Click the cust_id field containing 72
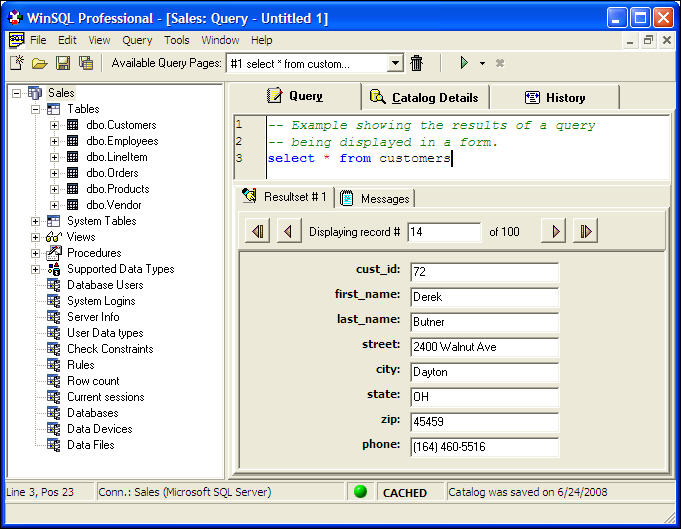681x529 pixels. click(484, 272)
